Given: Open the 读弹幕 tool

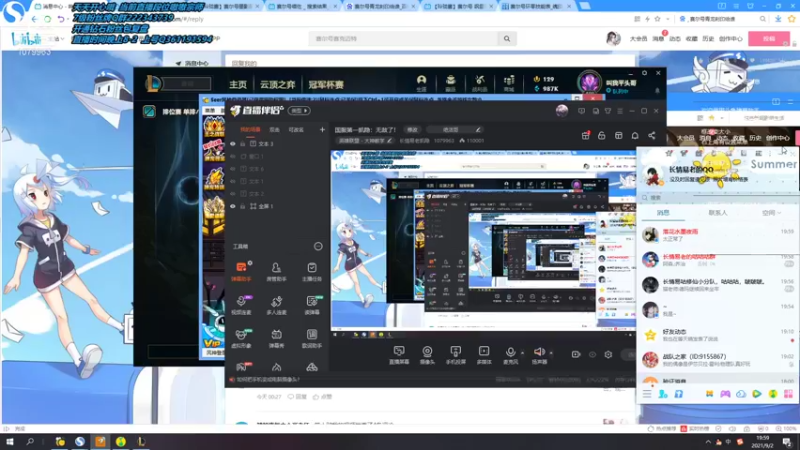Looking at the screenshot, I should coord(312,305).
